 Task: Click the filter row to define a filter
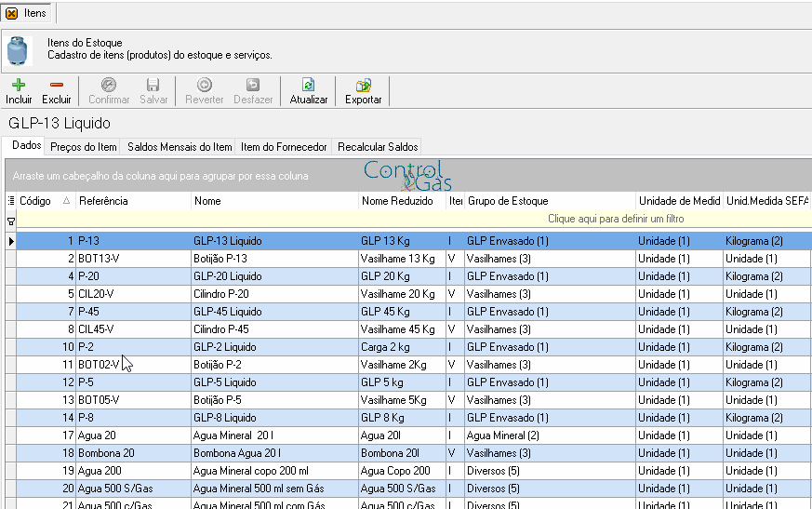(x=414, y=219)
